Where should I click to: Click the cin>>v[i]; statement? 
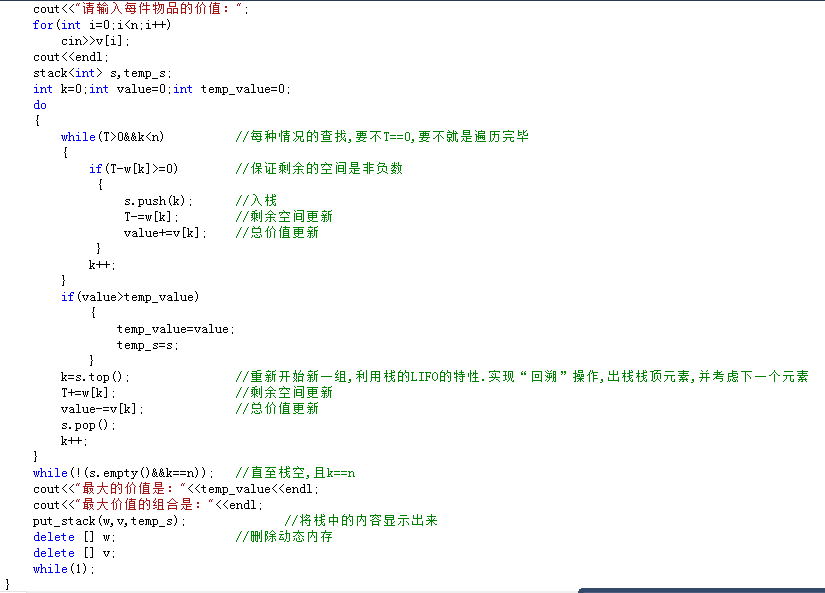pyautogui.click(x=95, y=41)
